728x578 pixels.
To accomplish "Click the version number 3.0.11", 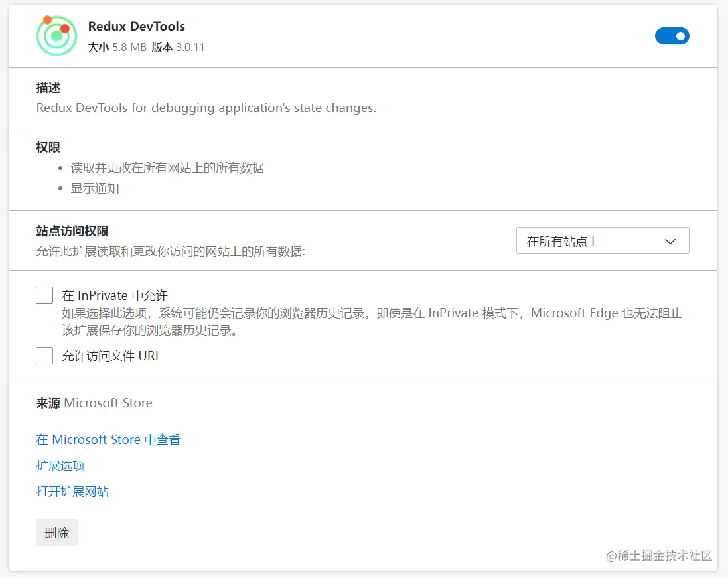I will 190,47.
